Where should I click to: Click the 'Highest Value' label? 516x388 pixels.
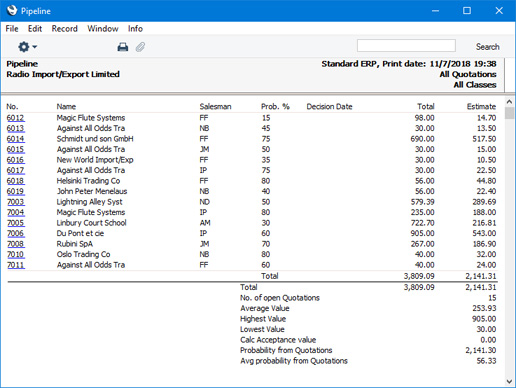(263, 319)
